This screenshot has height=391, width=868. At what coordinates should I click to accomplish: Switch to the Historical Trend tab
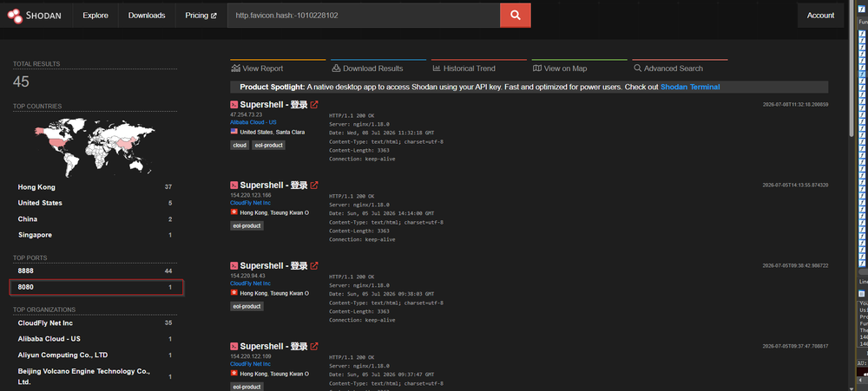tap(479, 68)
